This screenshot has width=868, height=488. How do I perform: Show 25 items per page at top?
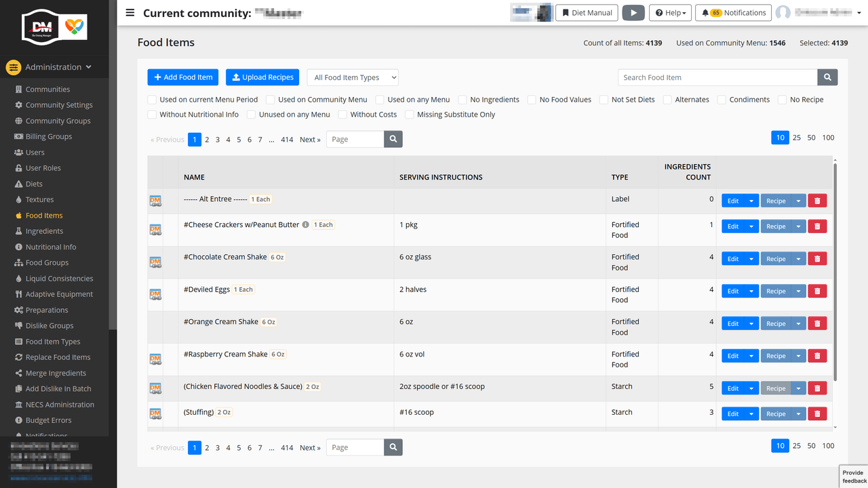797,138
